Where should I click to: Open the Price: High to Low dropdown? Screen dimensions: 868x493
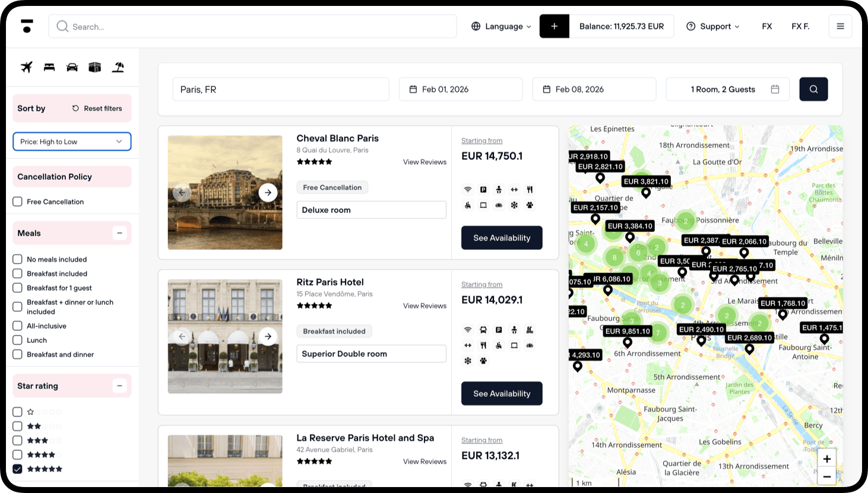tap(72, 142)
